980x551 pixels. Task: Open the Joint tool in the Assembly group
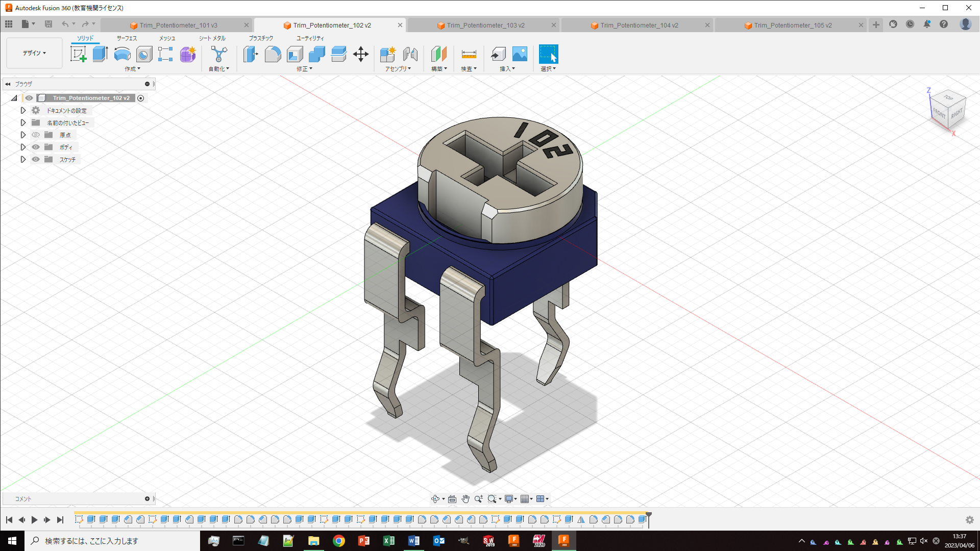(410, 54)
